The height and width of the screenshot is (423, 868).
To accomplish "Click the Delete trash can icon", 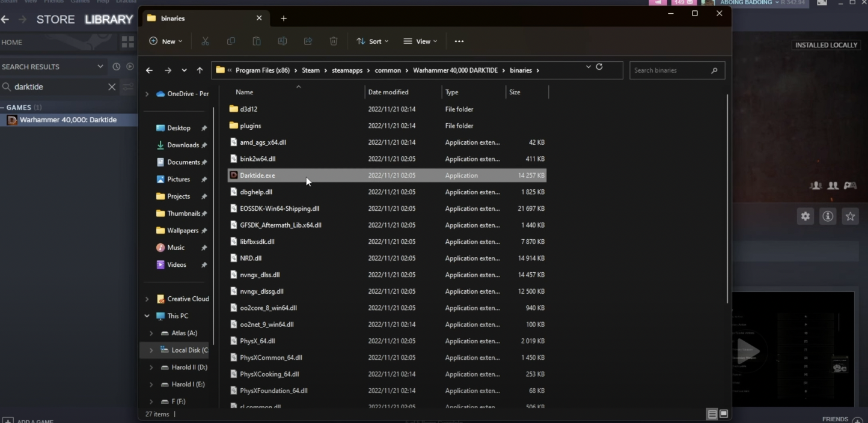I will 334,41.
